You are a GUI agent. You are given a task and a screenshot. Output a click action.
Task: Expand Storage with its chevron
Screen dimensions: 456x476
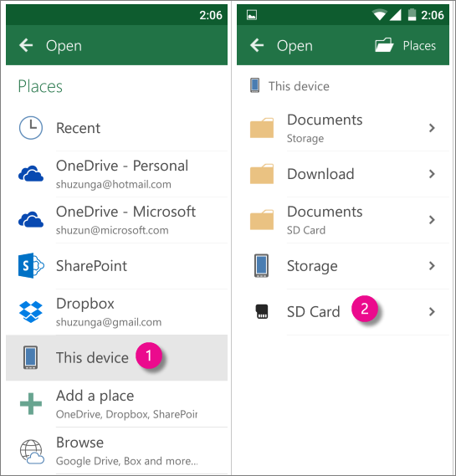coord(432,266)
